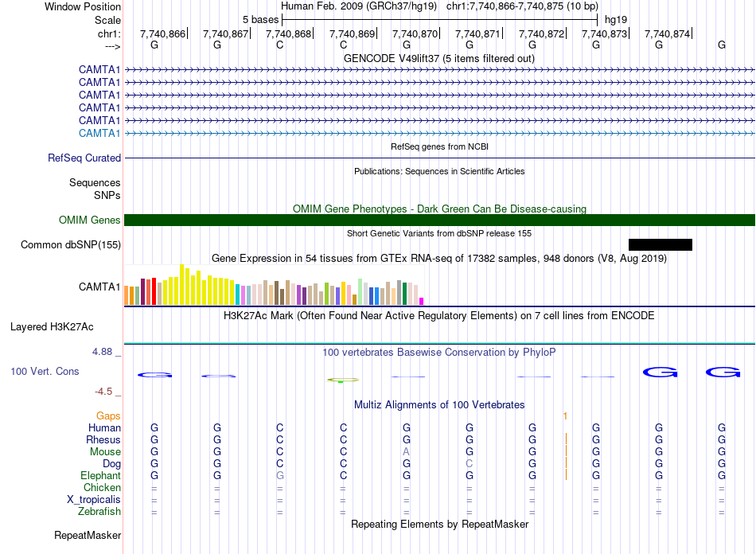Click the 'SNPs' publications track label
The width and height of the screenshot is (756, 554).
[x=107, y=195]
